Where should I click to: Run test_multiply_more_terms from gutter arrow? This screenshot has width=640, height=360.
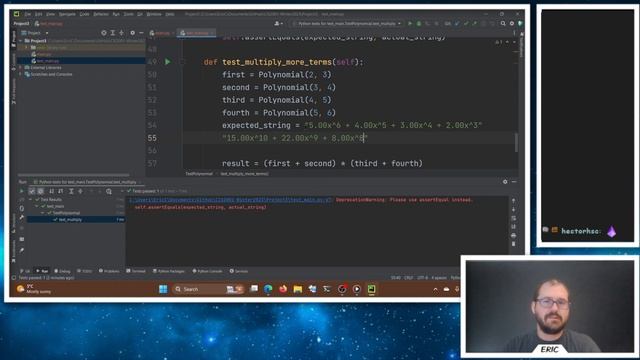point(167,62)
